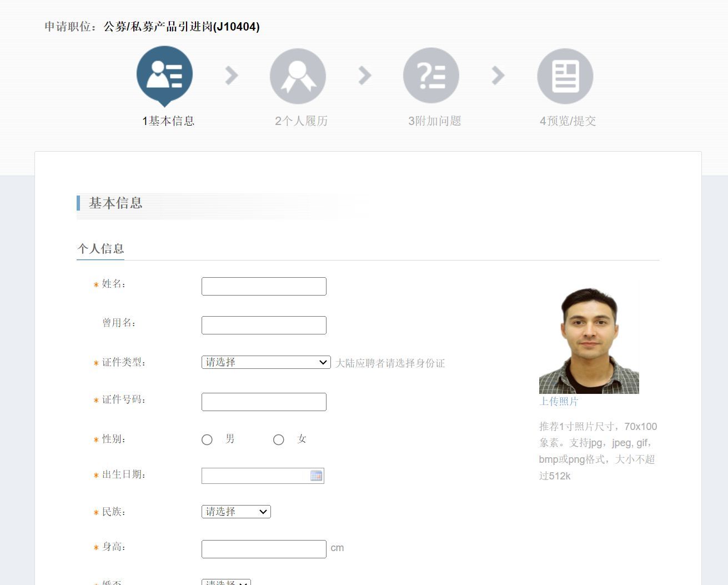Open the 证件类型 dropdown

pyautogui.click(x=266, y=362)
